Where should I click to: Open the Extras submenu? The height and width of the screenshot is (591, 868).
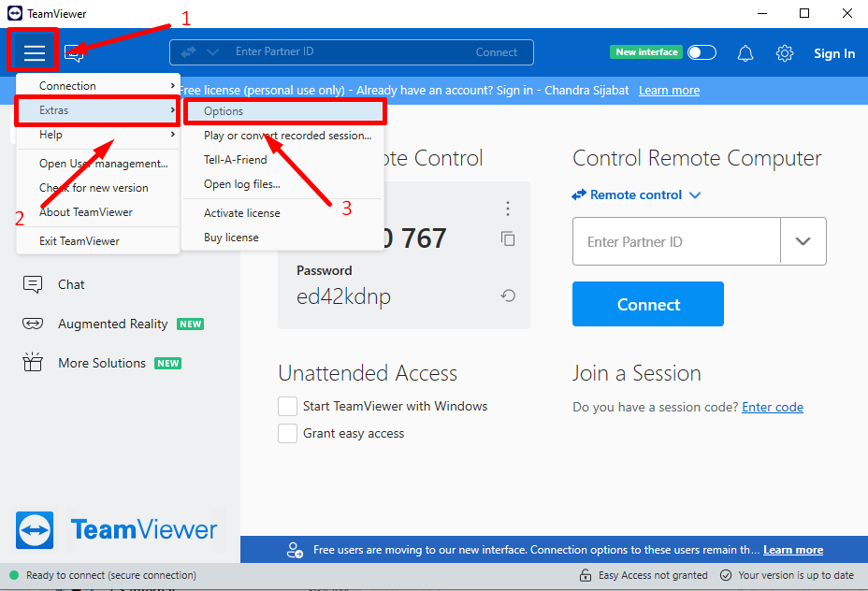click(98, 110)
